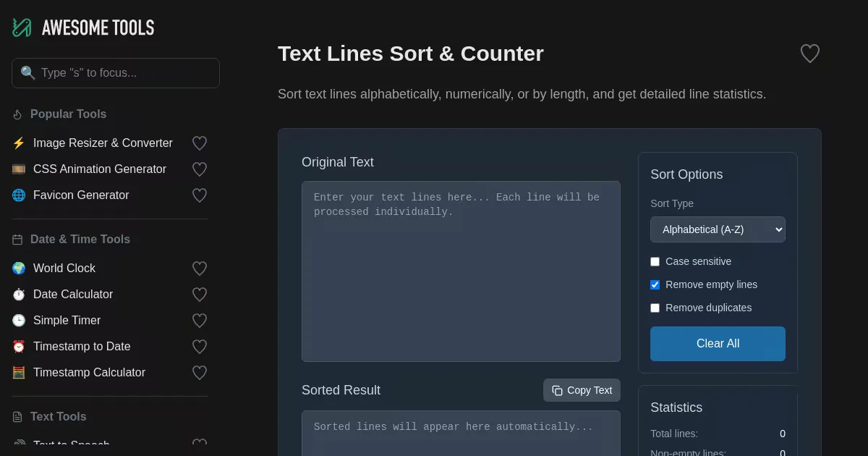Open the World Clock tool

(64, 269)
